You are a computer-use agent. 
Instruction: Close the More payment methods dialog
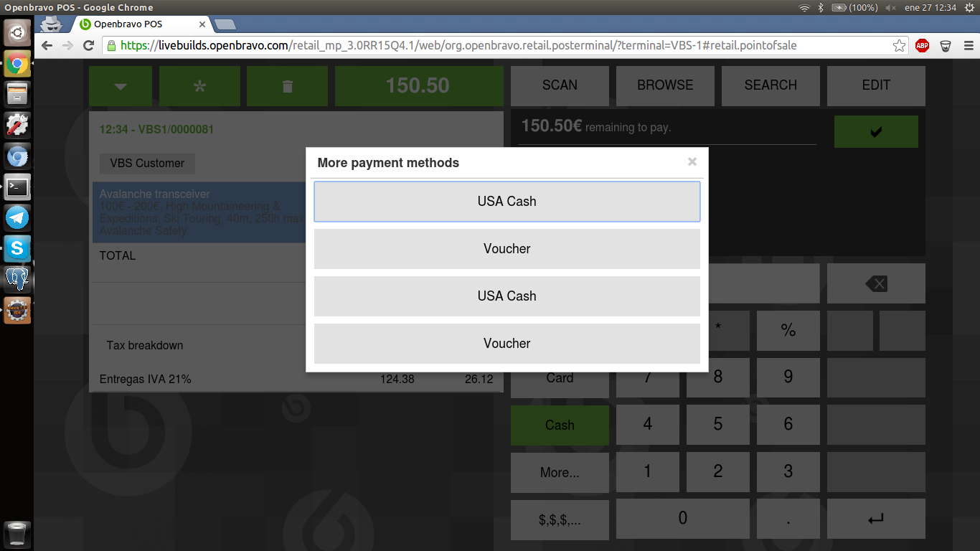[x=692, y=161]
